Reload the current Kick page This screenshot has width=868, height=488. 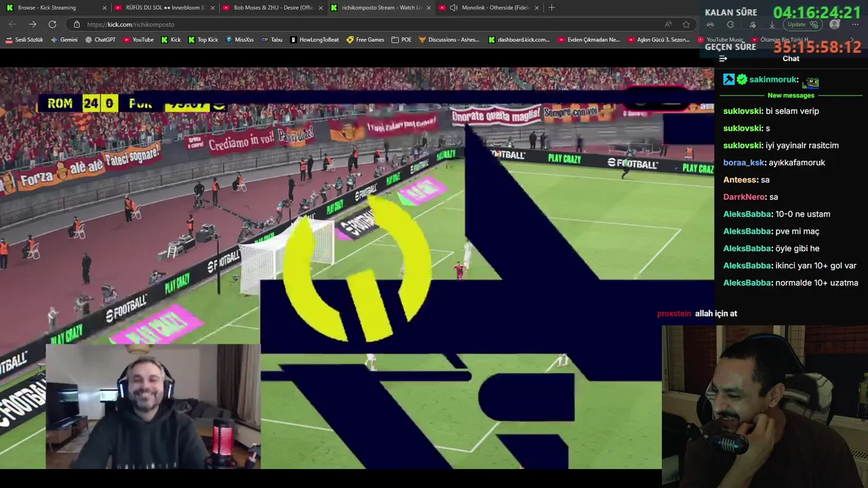pyautogui.click(x=52, y=24)
